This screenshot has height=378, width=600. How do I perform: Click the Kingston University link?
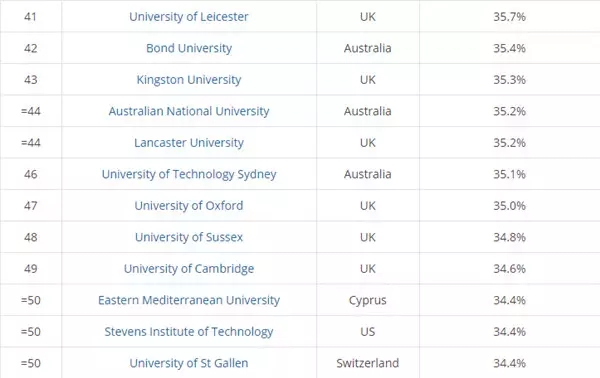[189, 80]
